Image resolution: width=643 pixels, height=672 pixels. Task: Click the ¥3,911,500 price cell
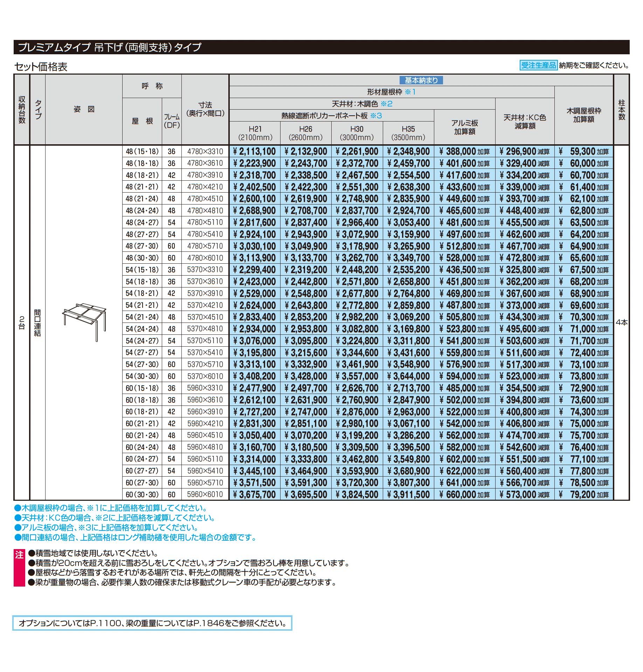[408, 494]
